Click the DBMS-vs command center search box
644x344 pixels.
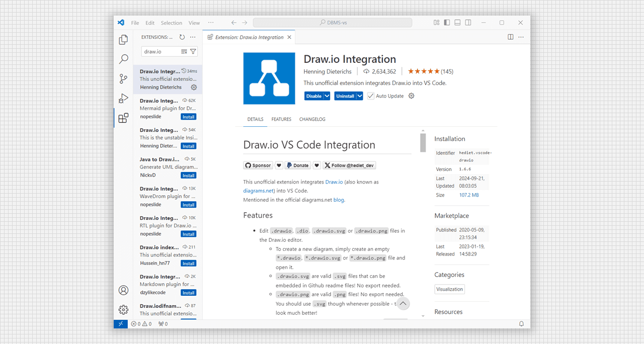tap(333, 23)
